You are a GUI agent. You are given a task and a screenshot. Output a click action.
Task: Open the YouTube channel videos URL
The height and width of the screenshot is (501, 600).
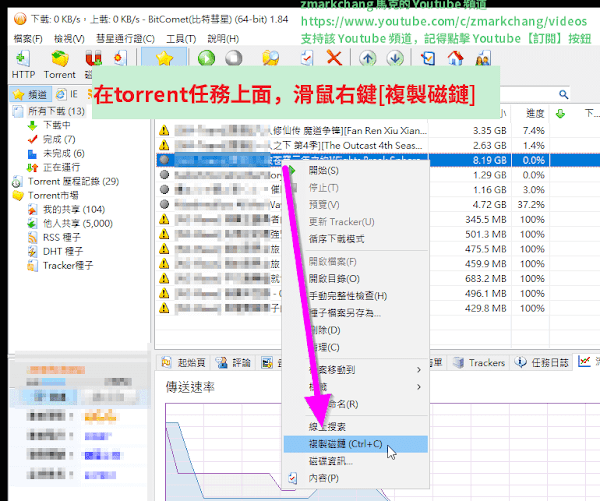[x=444, y=22]
